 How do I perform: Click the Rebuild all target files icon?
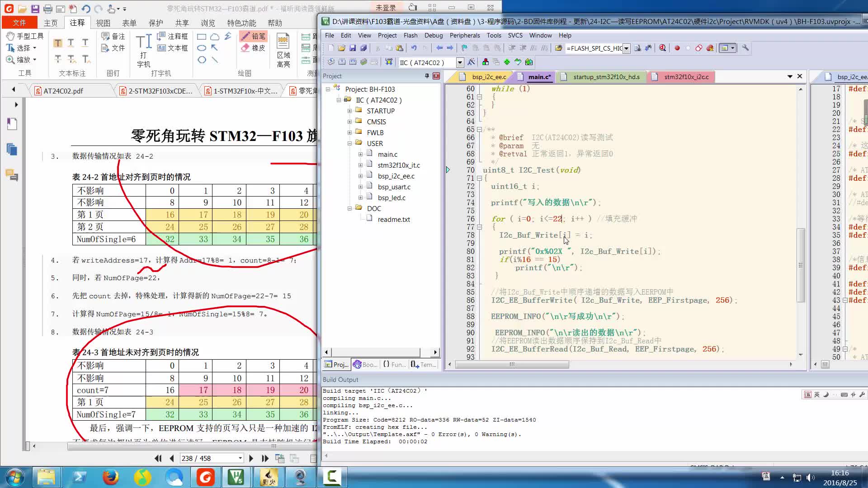coord(353,62)
